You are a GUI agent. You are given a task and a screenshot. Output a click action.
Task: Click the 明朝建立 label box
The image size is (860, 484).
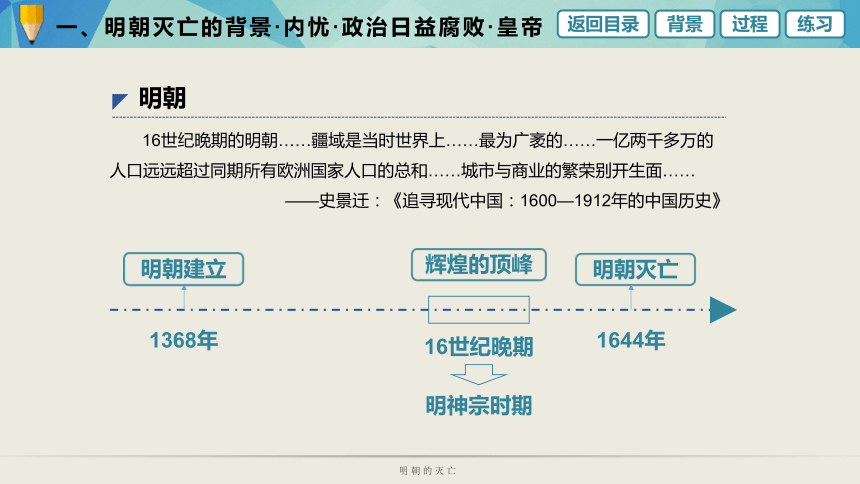coord(184,269)
